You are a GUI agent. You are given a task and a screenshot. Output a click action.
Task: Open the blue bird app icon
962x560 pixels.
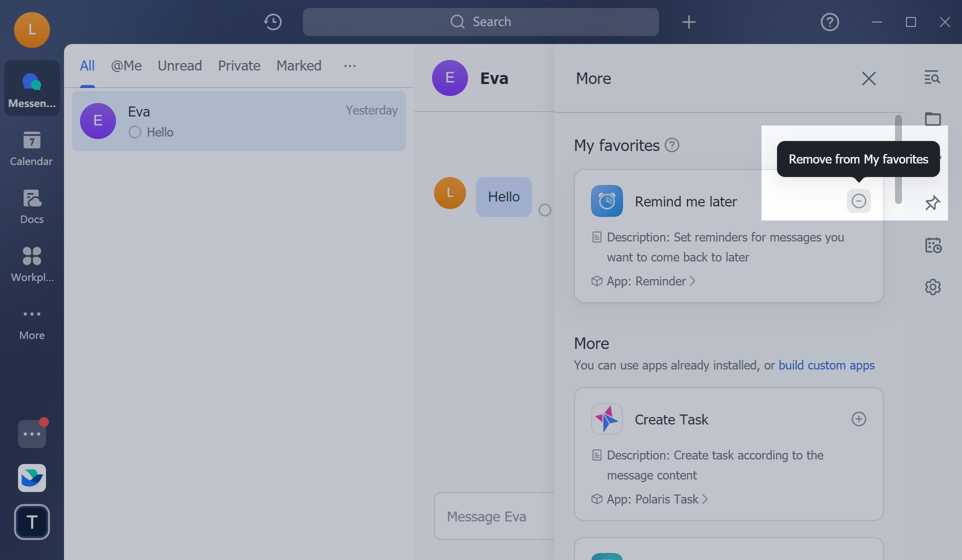click(32, 478)
